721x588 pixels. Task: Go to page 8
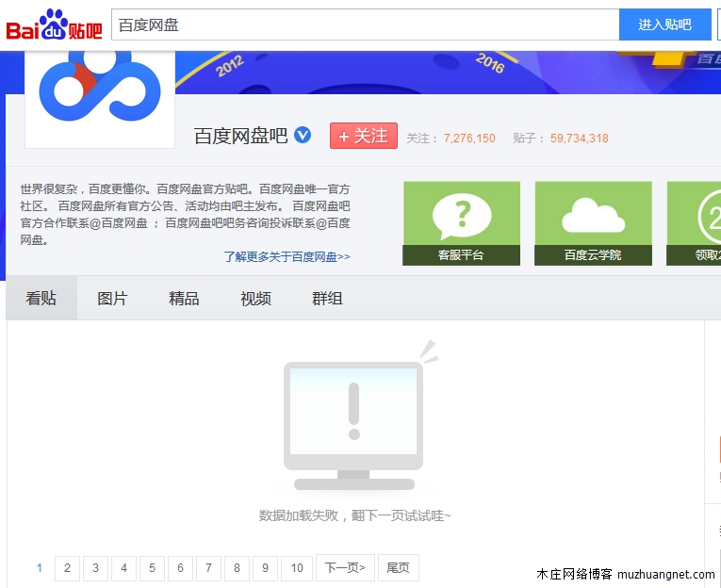[237, 568]
